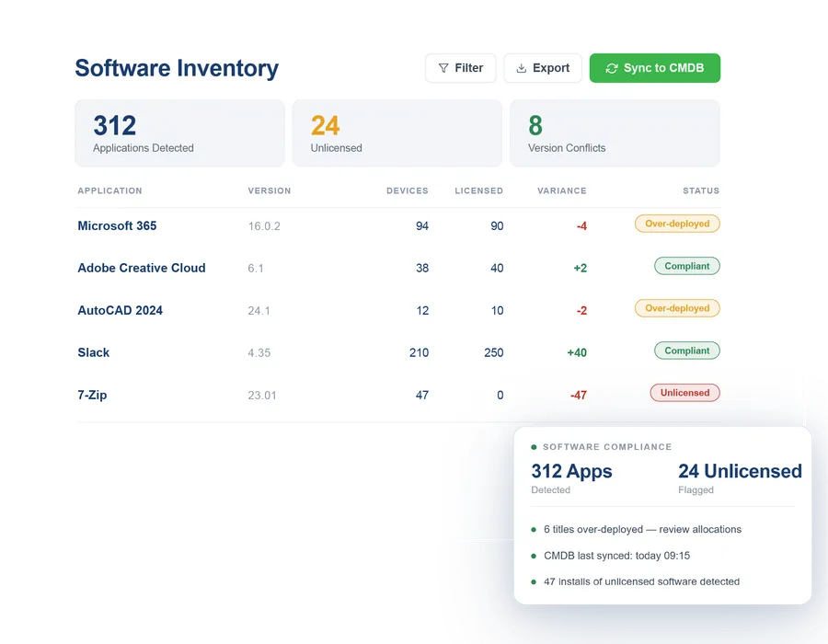The height and width of the screenshot is (644, 828).
Task: Click Compliant badge for Adobe Creative Cloud
Action: pyautogui.click(x=687, y=266)
